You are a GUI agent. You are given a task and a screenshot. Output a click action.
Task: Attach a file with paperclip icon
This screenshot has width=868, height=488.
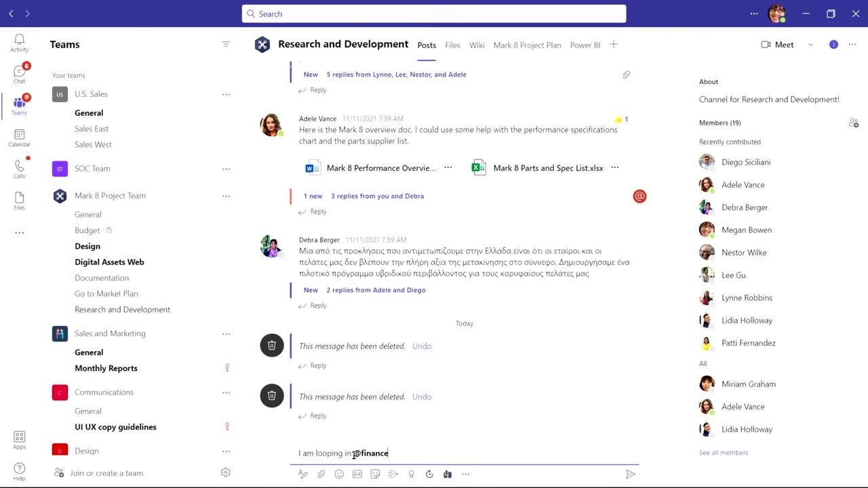coord(321,474)
